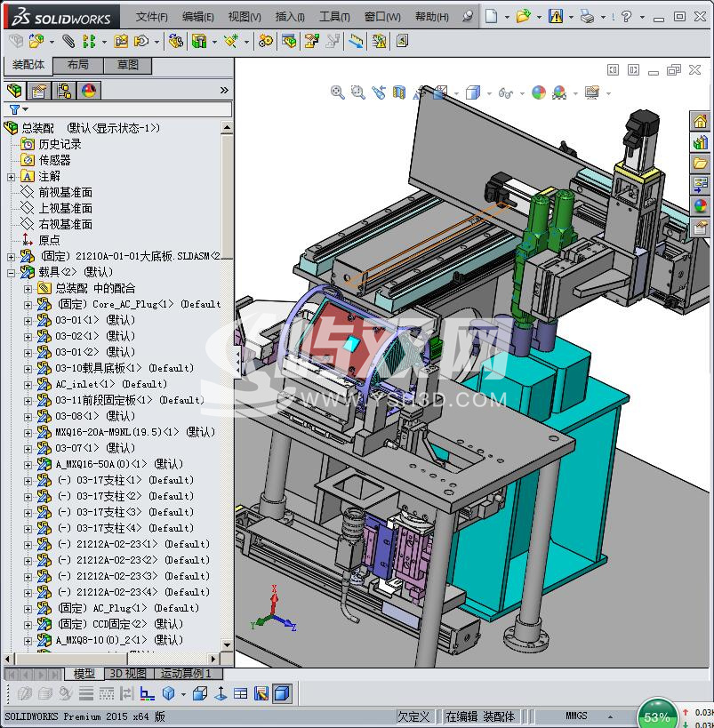Expand the 注解 tree node
This screenshot has height=728, width=714.
pos(12,177)
